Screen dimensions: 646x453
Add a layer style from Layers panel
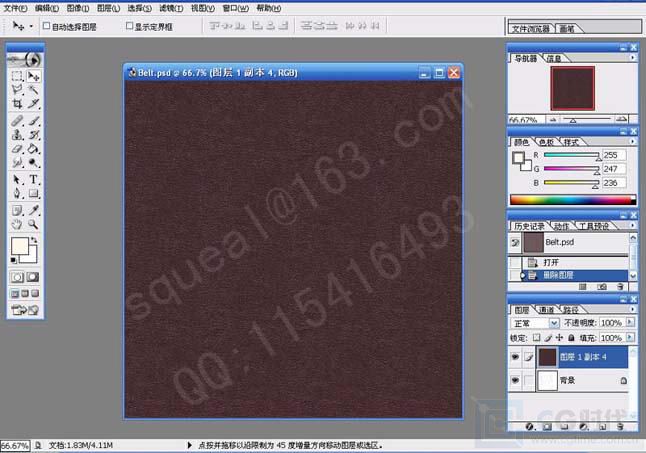(530, 427)
